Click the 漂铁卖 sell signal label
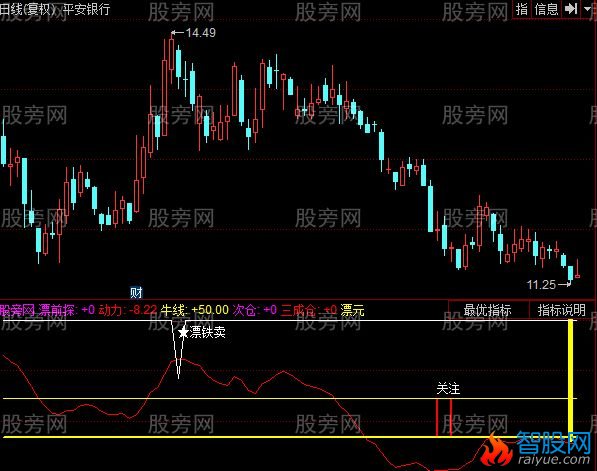 208,333
